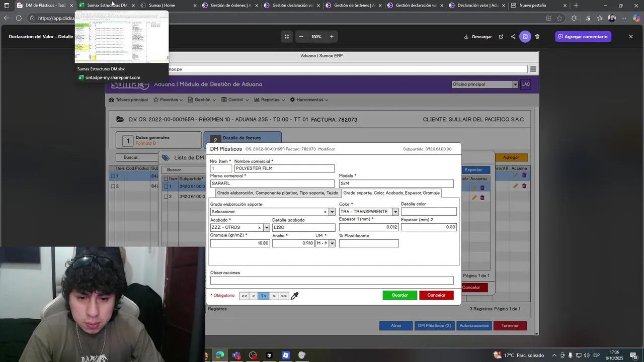Open Grado elaboración soporte dropdown arrow
The width and height of the screenshot is (644, 362).
pyautogui.click(x=332, y=212)
